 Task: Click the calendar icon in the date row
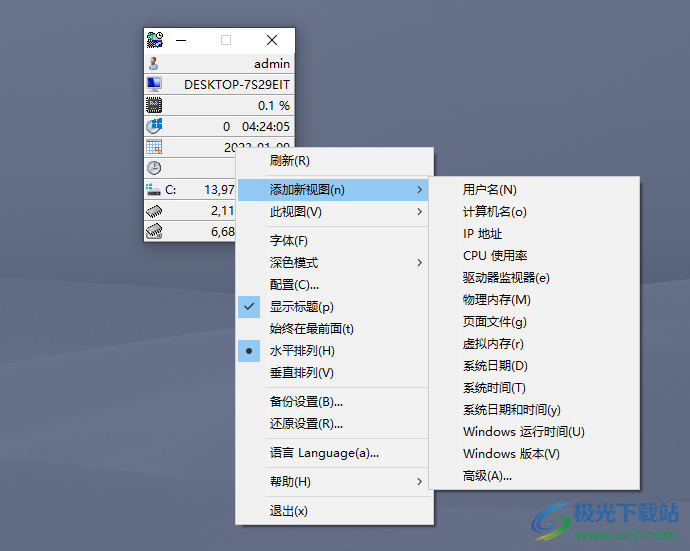pyautogui.click(x=154, y=147)
